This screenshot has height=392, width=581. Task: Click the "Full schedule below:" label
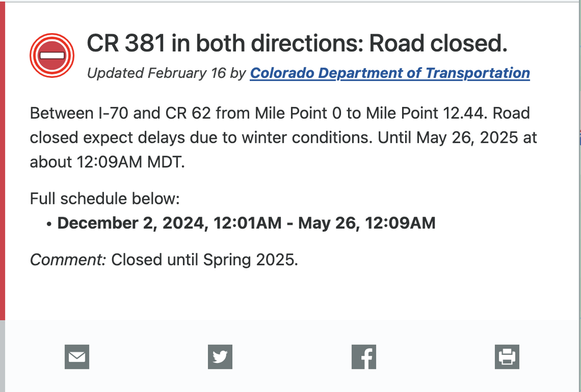pos(105,199)
